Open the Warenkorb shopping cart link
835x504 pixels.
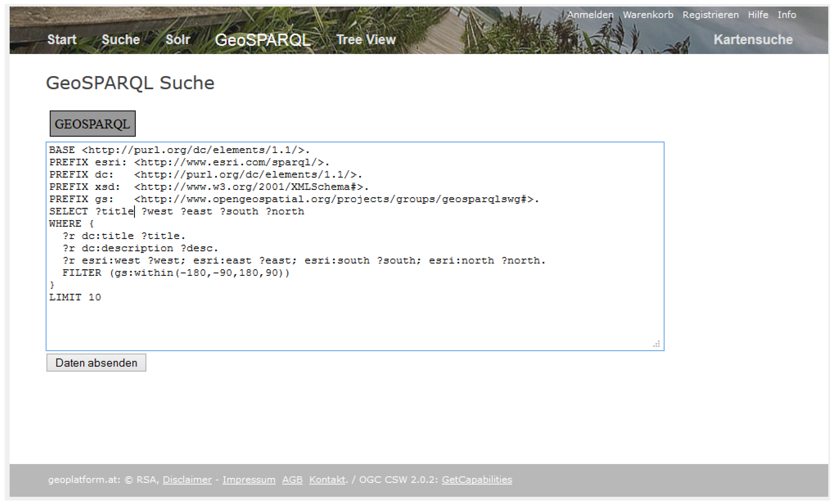[648, 15]
